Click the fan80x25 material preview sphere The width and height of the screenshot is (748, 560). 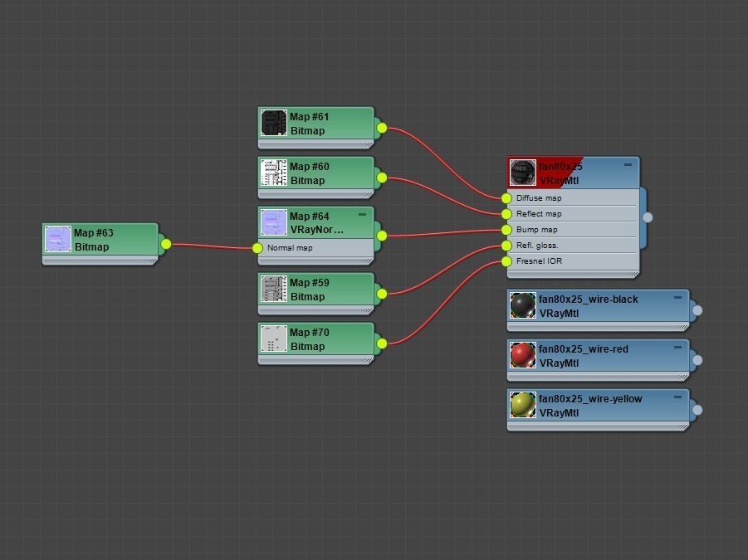[523, 173]
